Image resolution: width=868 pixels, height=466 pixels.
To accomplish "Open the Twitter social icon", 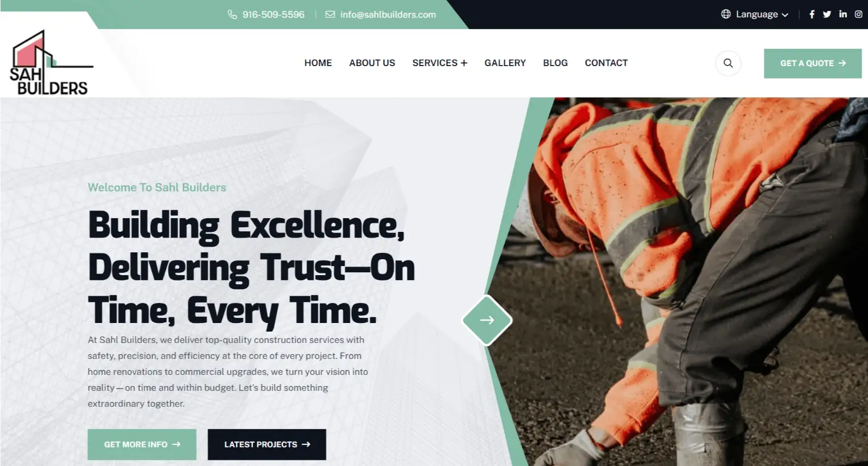I will tap(827, 14).
